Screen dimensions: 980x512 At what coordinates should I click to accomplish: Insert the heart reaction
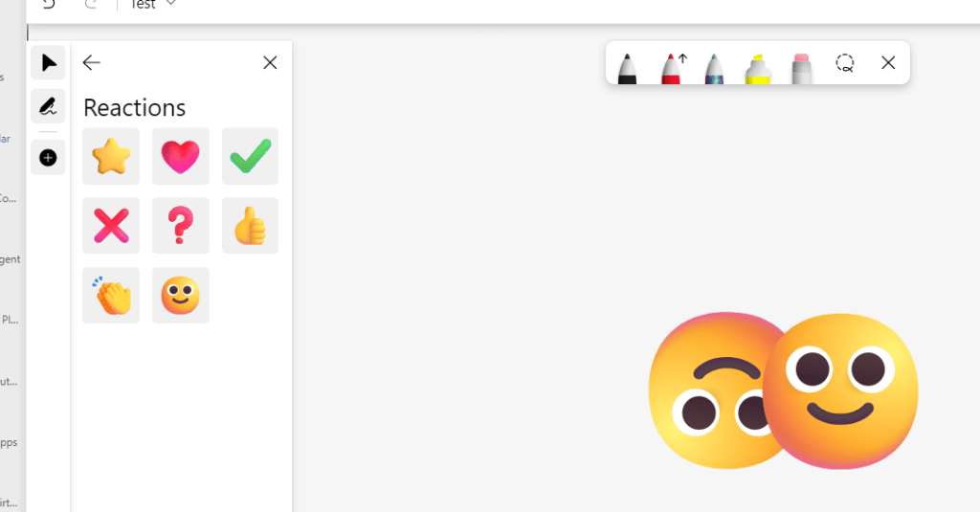pos(181,156)
